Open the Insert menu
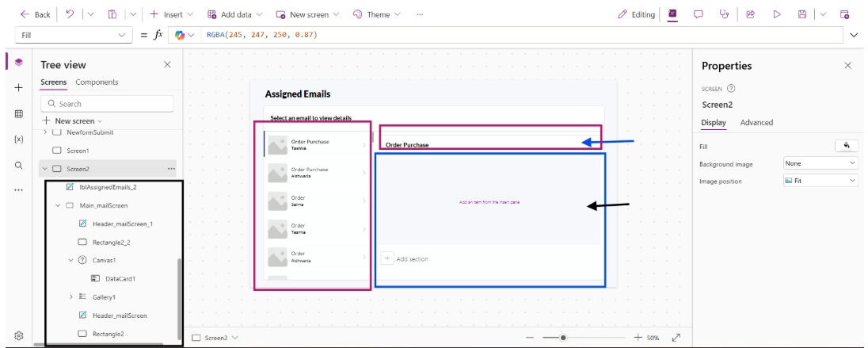Screen dimensions: 868x348 (x=171, y=14)
